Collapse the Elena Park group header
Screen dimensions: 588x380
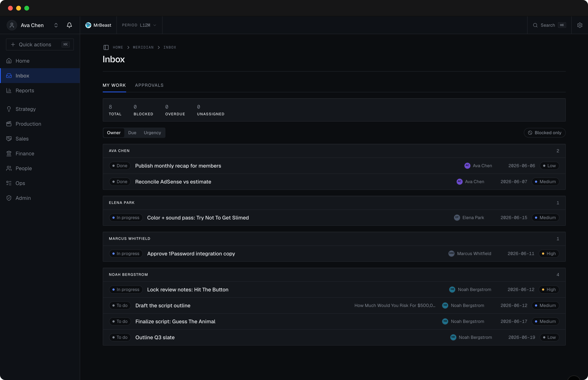[334, 203]
